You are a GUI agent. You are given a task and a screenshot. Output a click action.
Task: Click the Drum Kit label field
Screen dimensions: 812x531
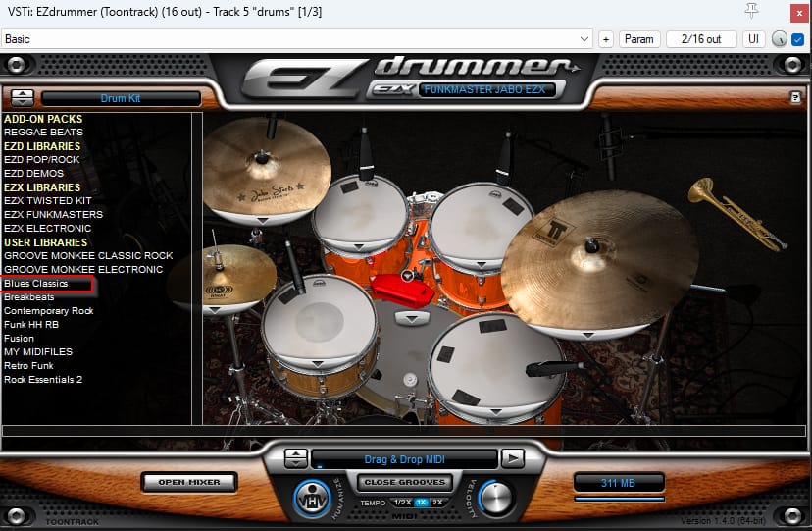point(121,98)
